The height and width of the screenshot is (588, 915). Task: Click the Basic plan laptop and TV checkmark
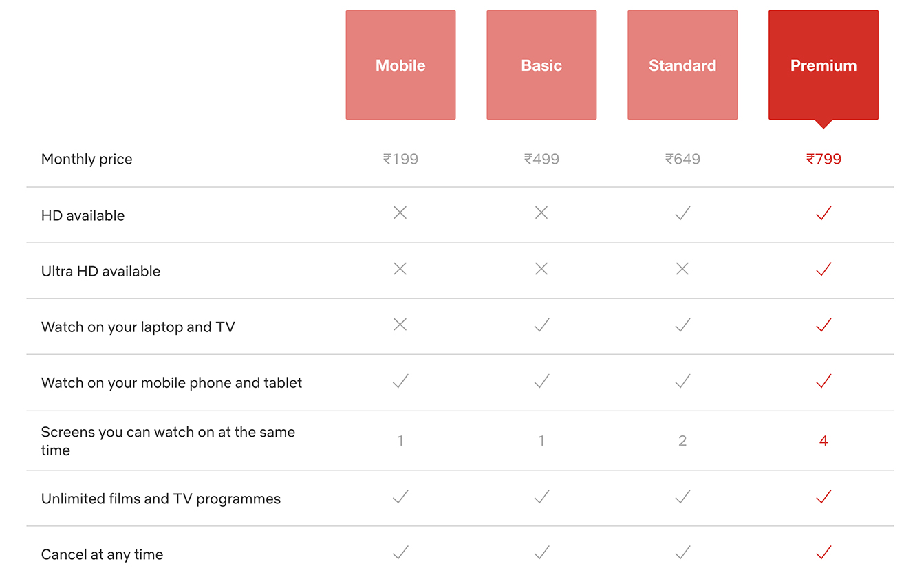coord(541,325)
